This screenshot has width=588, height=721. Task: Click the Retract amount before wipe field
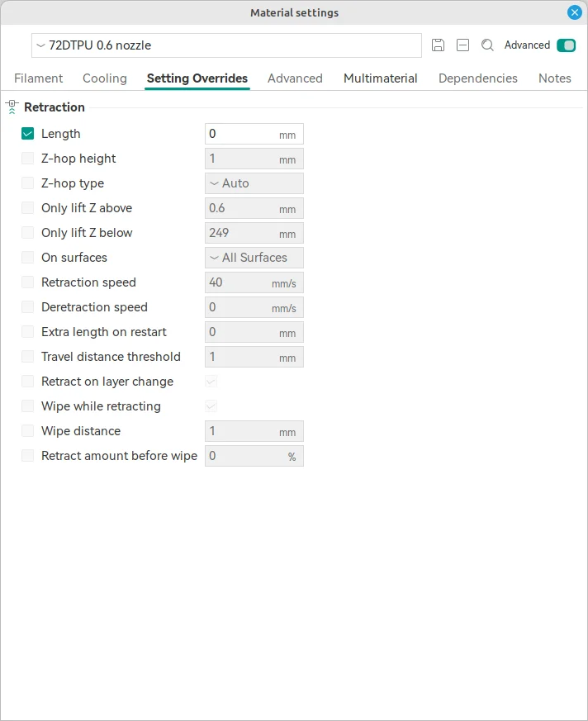click(x=254, y=457)
